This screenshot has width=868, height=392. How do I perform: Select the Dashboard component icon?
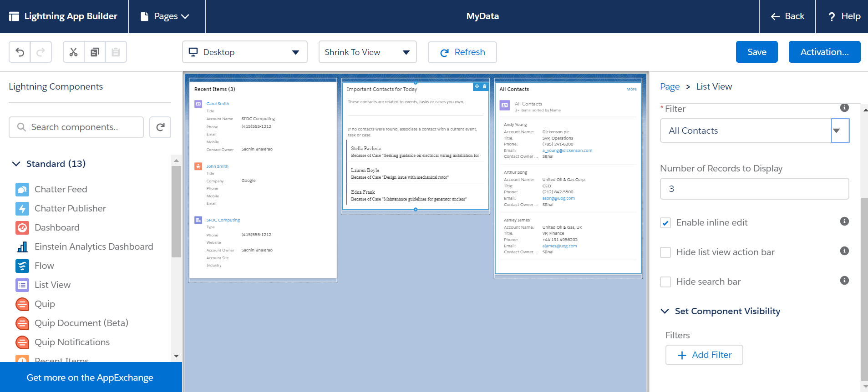22,228
